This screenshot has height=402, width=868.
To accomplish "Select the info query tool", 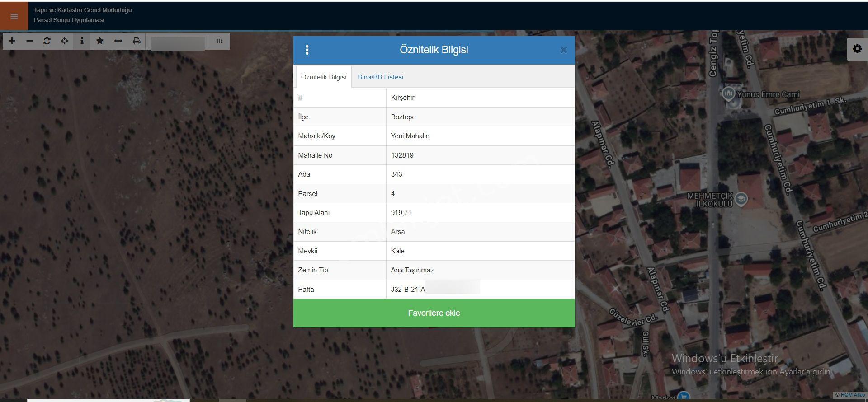I will (x=82, y=41).
